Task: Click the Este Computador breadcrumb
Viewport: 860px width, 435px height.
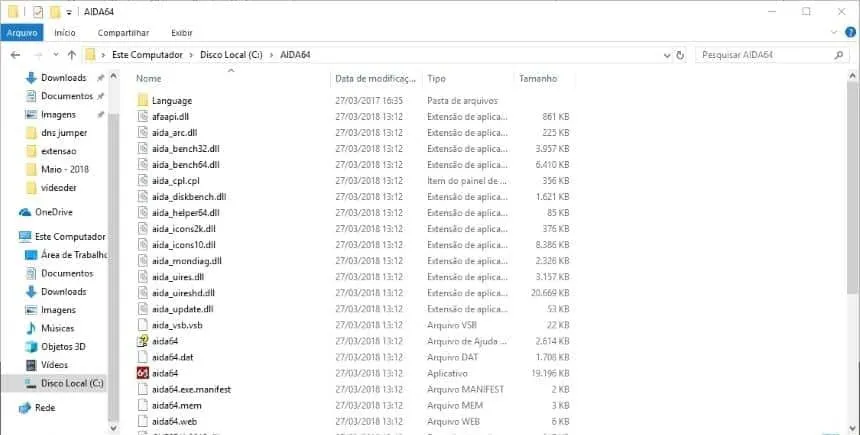Action: click(x=147, y=55)
